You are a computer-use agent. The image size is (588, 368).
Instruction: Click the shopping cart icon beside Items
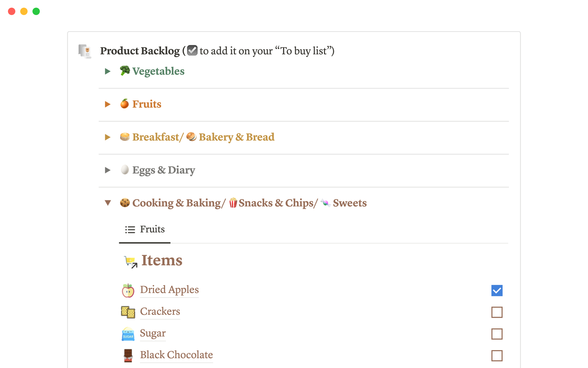pyautogui.click(x=130, y=261)
